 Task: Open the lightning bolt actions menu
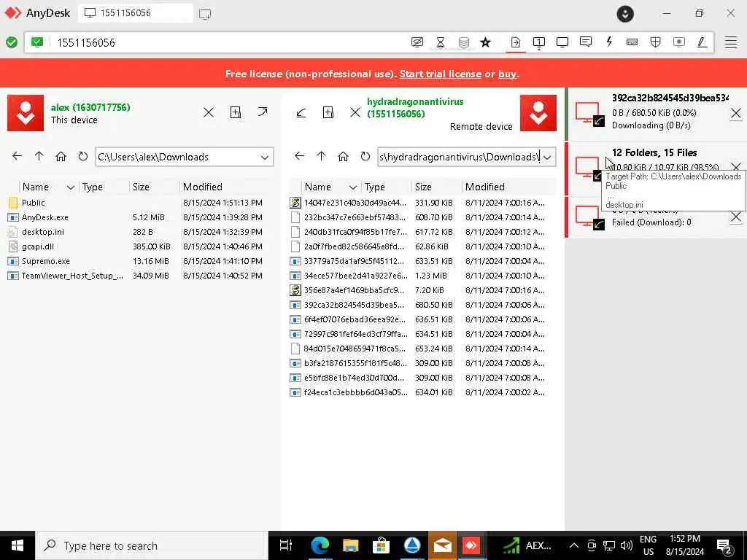pos(609,42)
